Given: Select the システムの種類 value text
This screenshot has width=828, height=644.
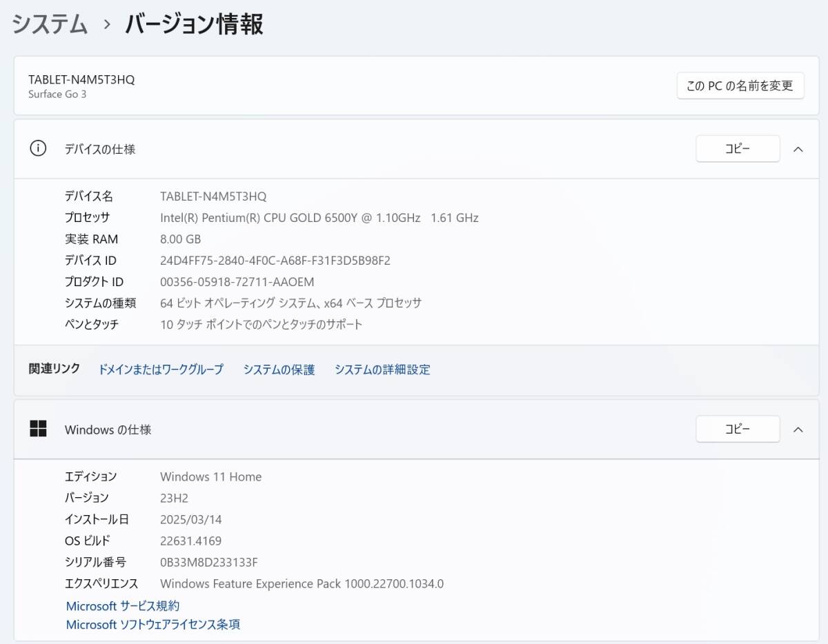Looking at the screenshot, I should pos(291,303).
